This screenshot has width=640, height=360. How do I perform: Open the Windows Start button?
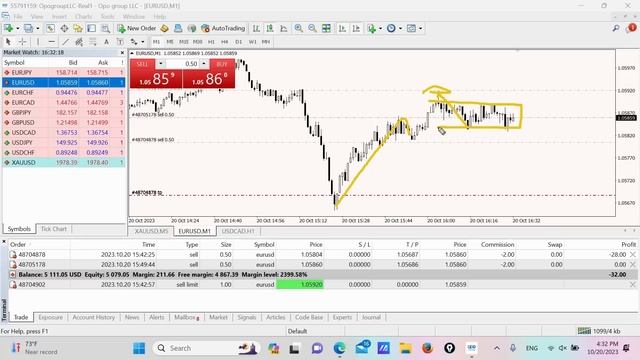pos(139,348)
